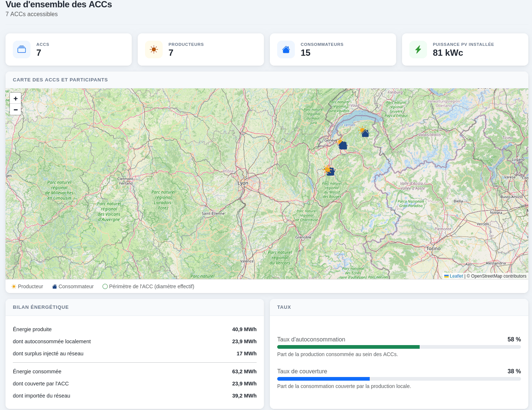532x410 pixels.
Task: Click 'Énergie consommée' row label
Action: coord(37,371)
